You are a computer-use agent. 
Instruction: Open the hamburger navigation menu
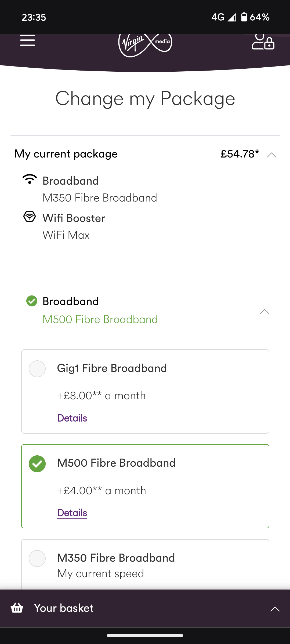coord(27,41)
